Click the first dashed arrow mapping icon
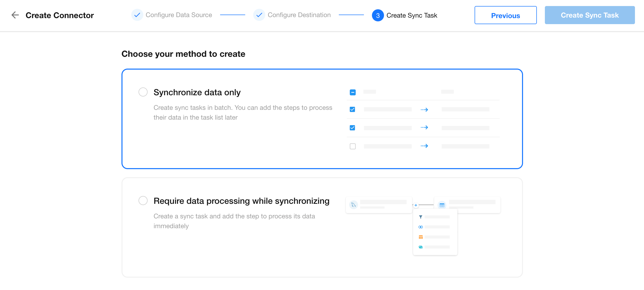 pyautogui.click(x=424, y=110)
